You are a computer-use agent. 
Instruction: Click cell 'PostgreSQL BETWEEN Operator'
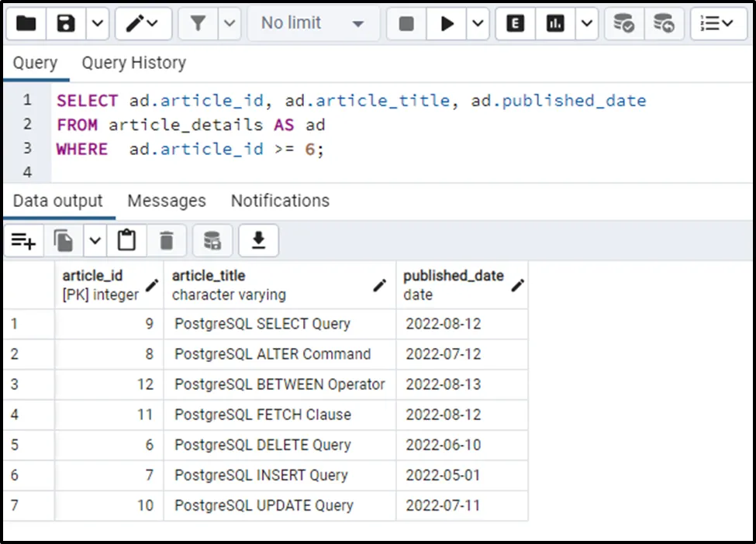(x=280, y=384)
